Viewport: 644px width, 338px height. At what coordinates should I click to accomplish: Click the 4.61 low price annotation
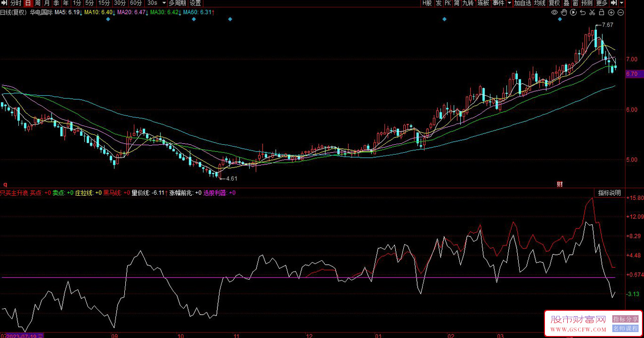(232, 178)
